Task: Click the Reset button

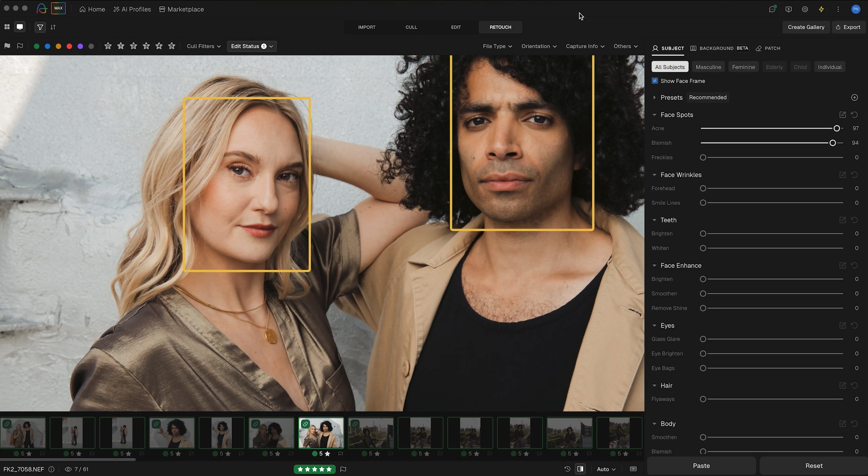Action: tap(814, 465)
